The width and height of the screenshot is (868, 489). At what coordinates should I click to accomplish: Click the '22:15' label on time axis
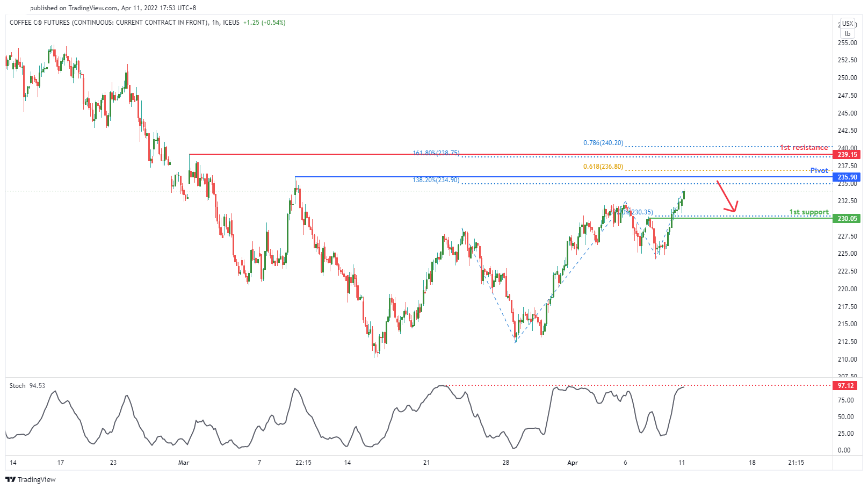pos(303,463)
